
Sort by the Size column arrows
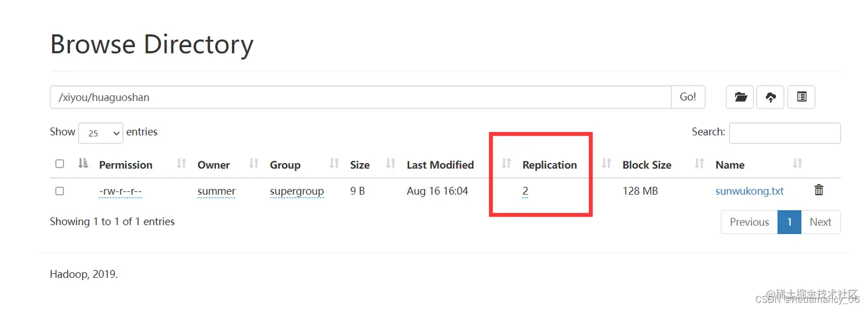pos(390,164)
